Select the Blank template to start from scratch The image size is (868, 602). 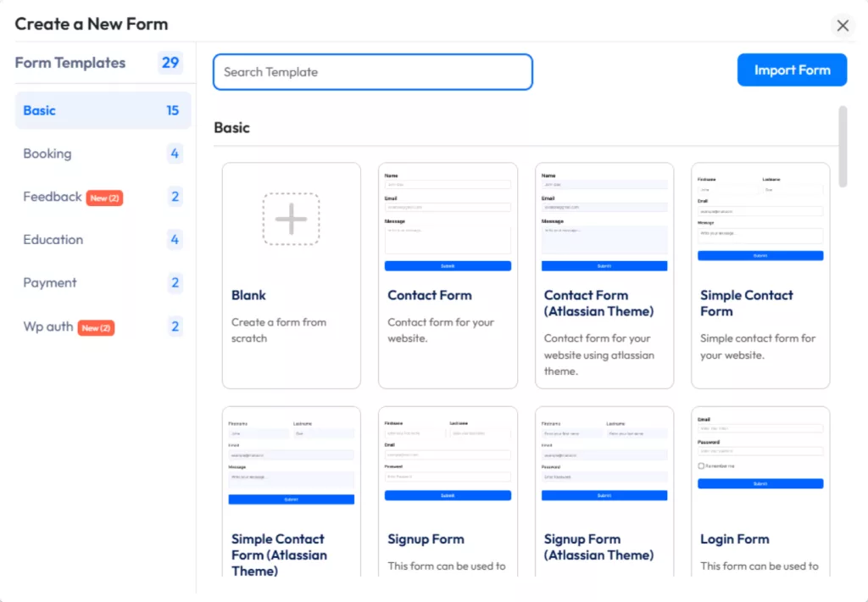(291, 271)
